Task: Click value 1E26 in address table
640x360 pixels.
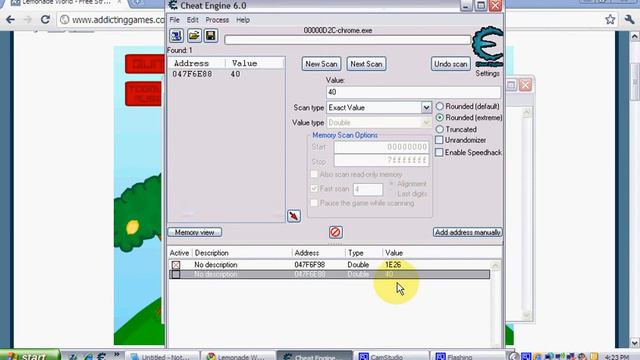Action: tap(393, 265)
